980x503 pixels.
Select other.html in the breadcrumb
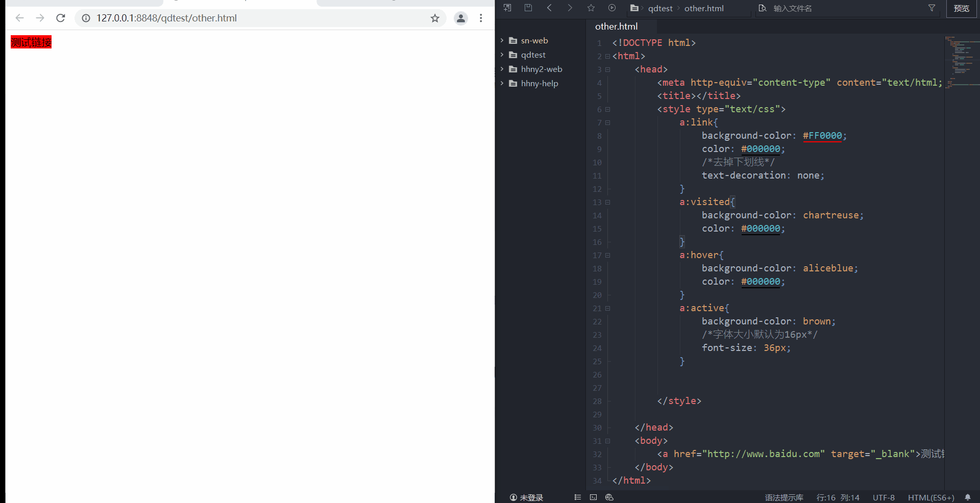tap(704, 8)
